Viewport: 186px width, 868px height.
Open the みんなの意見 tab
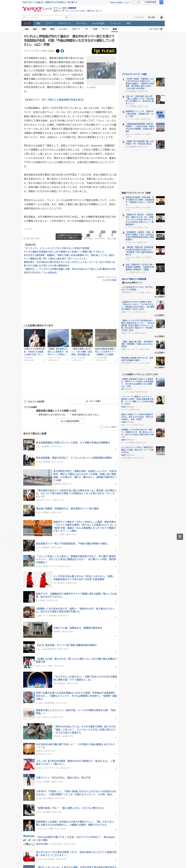pos(98,24)
